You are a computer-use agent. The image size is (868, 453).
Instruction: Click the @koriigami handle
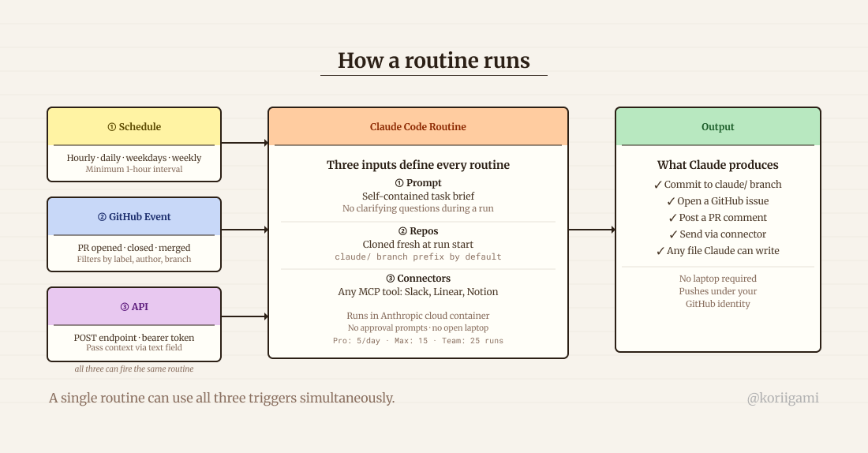point(783,399)
